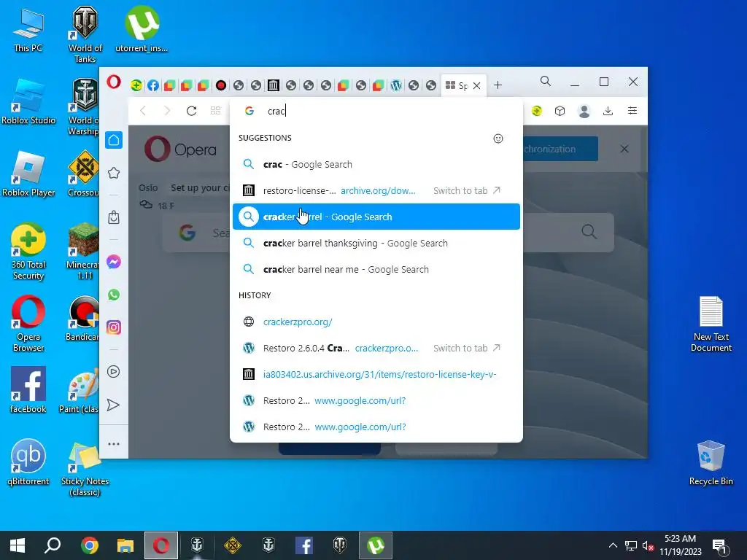Select the qBittorrent desktop shortcut

28,462
